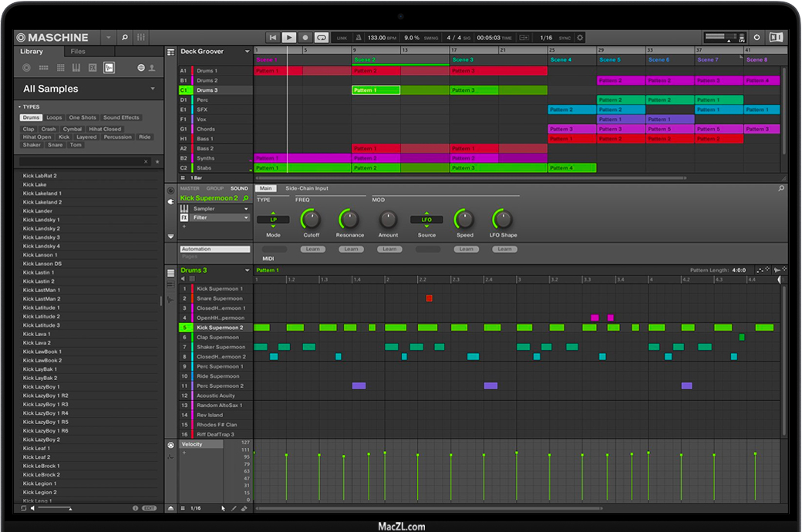Select the Loops type tag
Image resolution: width=802 pixels, height=532 pixels.
(x=54, y=118)
